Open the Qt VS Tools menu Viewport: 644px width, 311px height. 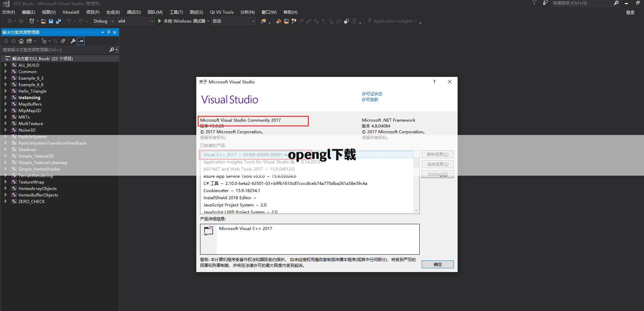tap(222, 12)
